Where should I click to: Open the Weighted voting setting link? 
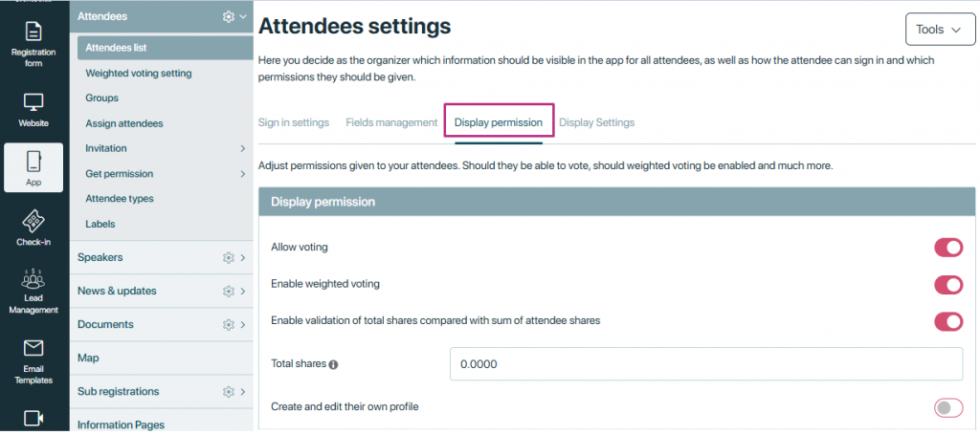[139, 73]
